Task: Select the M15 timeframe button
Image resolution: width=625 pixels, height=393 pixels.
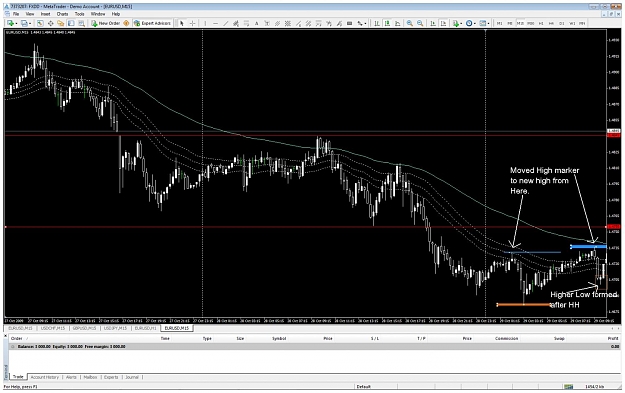Action: [x=520, y=24]
